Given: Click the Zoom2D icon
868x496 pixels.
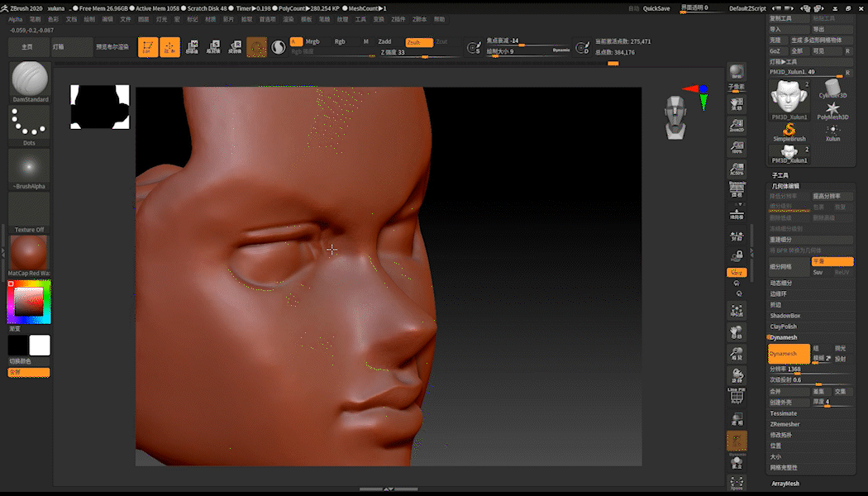Looking at the screenshot, I should point(736,124).
